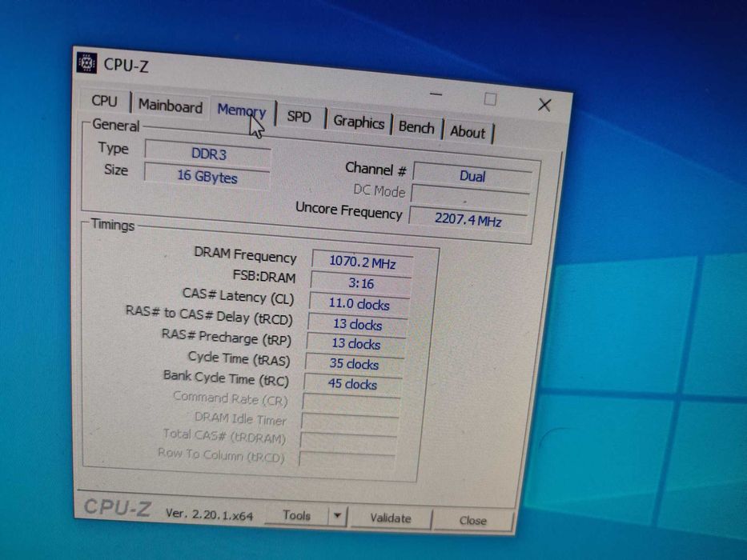The height and width of the screenshot is (560, 747).
Task: Go to the About tab
Action: (468, 131)
